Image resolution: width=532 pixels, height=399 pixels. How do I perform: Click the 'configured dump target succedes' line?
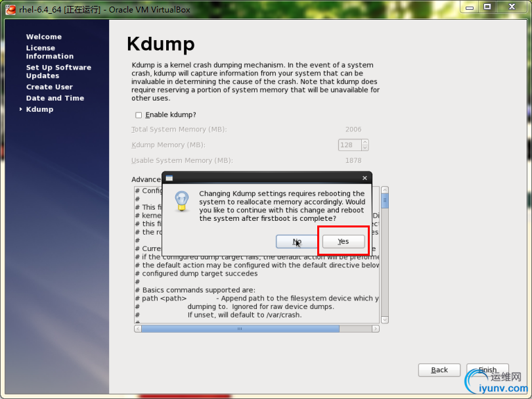click(196, 273)
